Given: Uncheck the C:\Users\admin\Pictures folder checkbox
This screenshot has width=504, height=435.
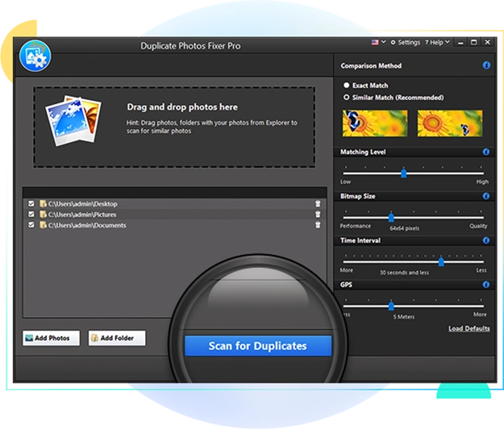Looking at the screenshot, I should click(x=31, y=214).
